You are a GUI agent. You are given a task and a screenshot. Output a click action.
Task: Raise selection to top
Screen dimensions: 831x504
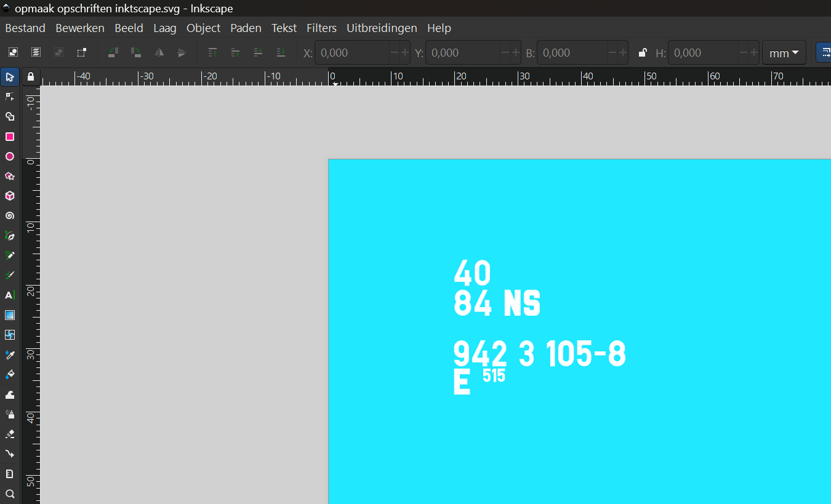click(213, 52)
